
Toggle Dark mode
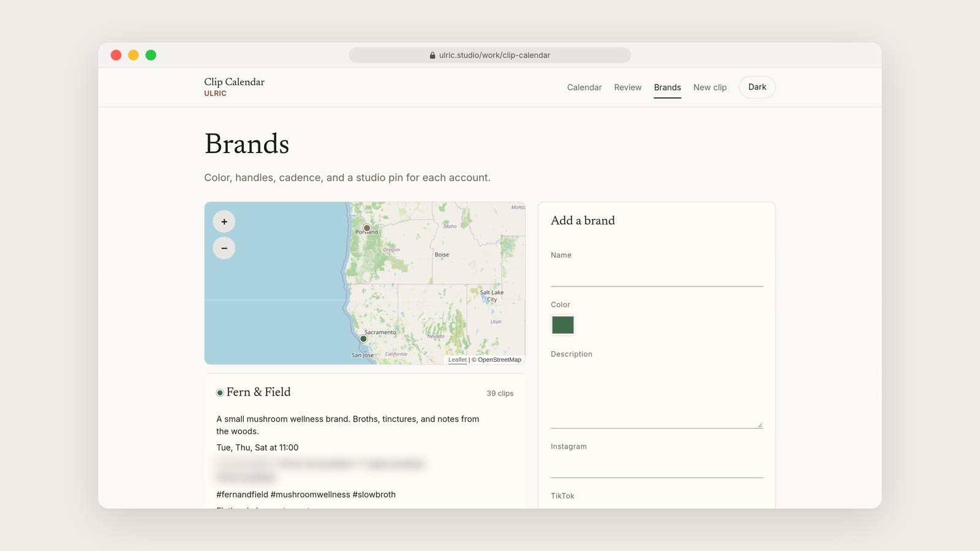point(757,87)
